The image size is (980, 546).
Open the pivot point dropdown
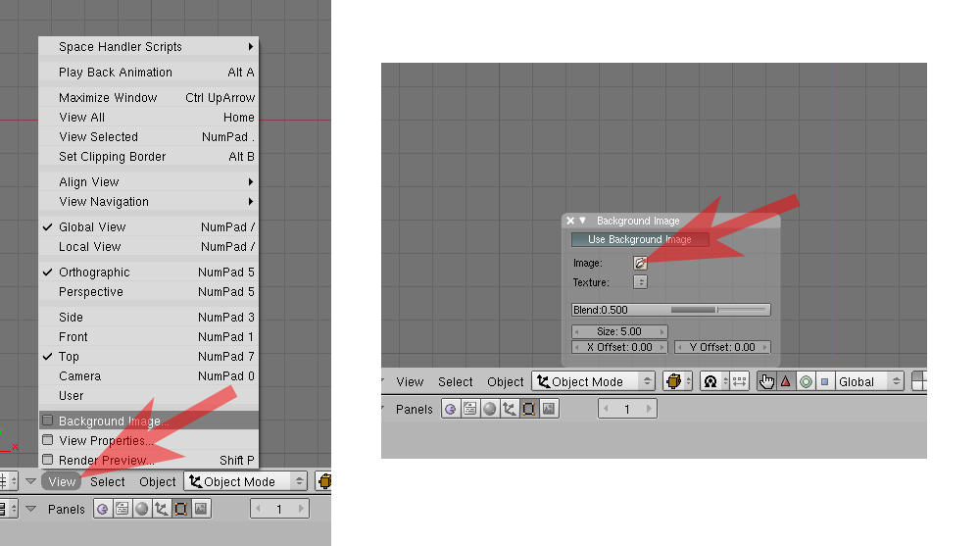pos(715,381)
